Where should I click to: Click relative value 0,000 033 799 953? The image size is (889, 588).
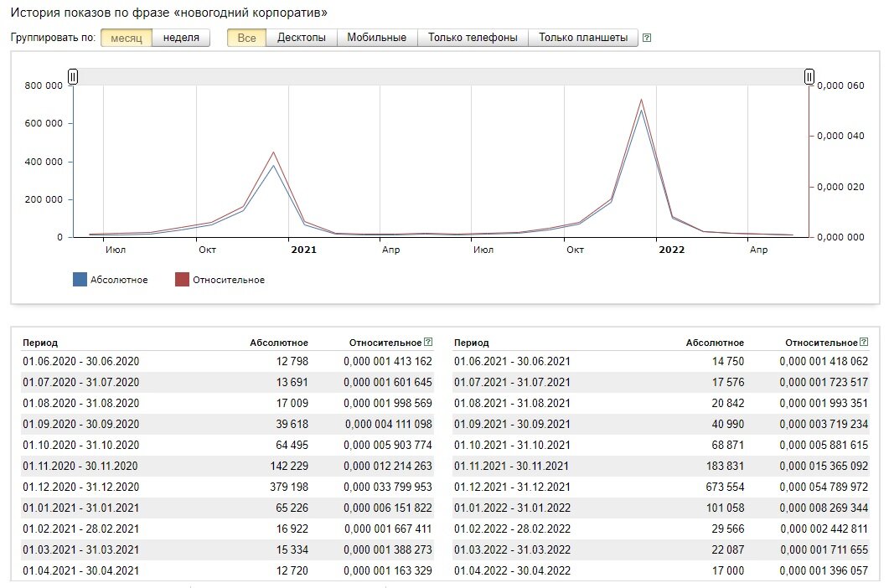click(x=388, y=487)
